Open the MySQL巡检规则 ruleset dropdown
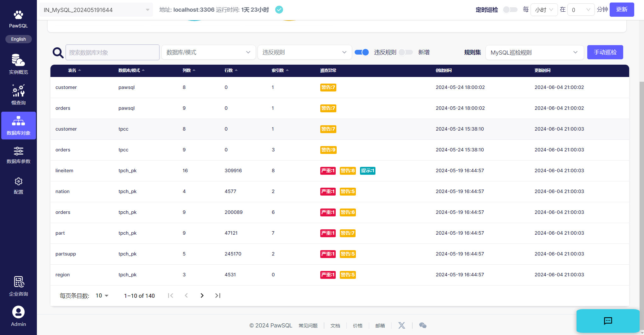The width and height of the screenshot is (644, 335). click(534, 52)
